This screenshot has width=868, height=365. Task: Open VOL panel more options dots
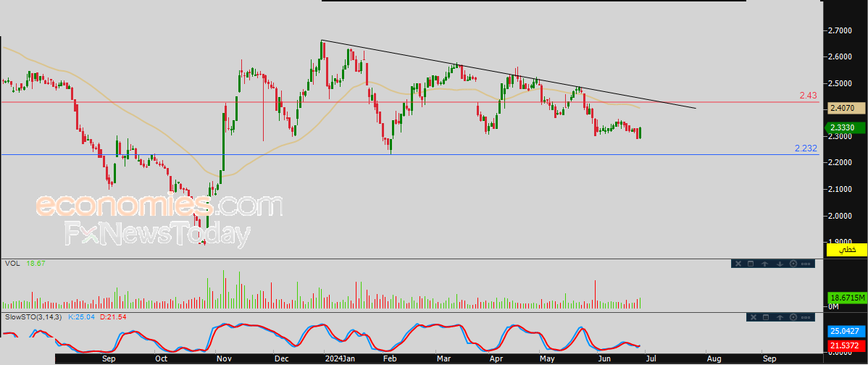coord(806,264)
